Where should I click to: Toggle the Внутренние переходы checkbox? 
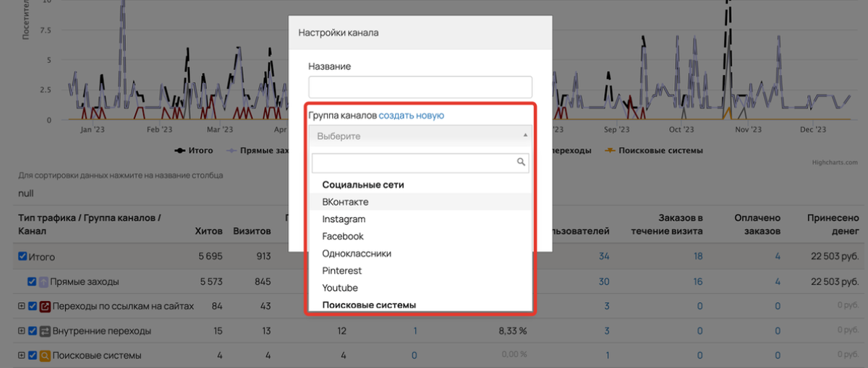coord(32,331)
